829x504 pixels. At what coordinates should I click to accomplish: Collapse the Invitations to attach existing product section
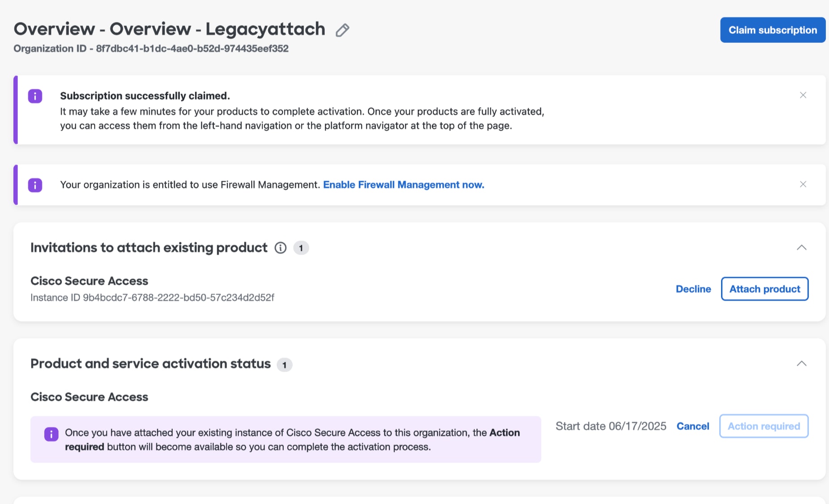(x=801, y=248)
